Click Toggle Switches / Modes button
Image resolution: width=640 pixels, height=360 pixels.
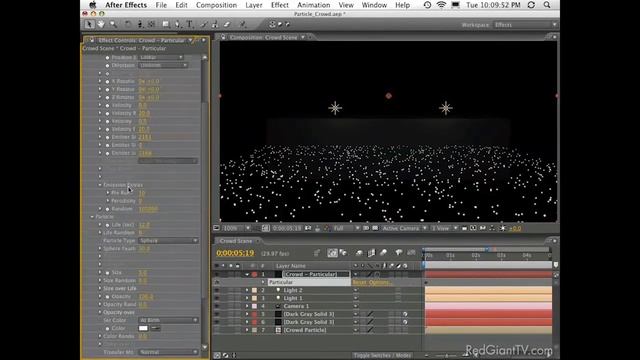(x=382, y=355)
